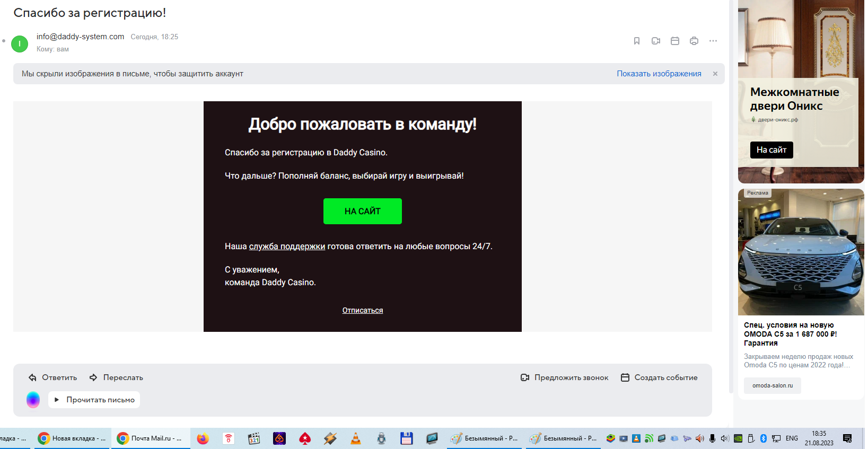Switch the ENG input language indicator
Viewport: 868px width, 449px height.
coord(792,438)
